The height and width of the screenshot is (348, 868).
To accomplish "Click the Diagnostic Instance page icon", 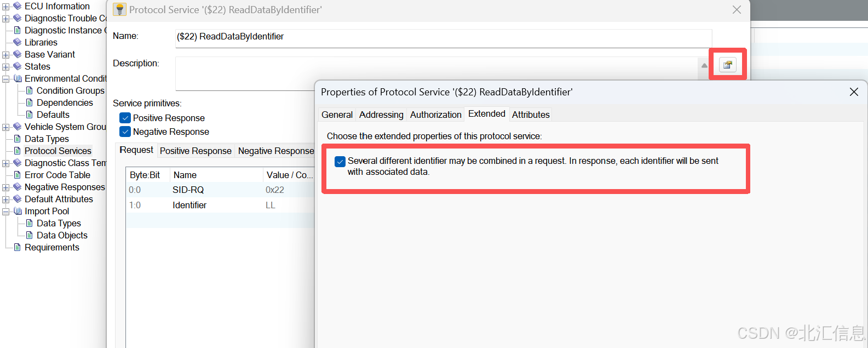I will pos(18,30).
